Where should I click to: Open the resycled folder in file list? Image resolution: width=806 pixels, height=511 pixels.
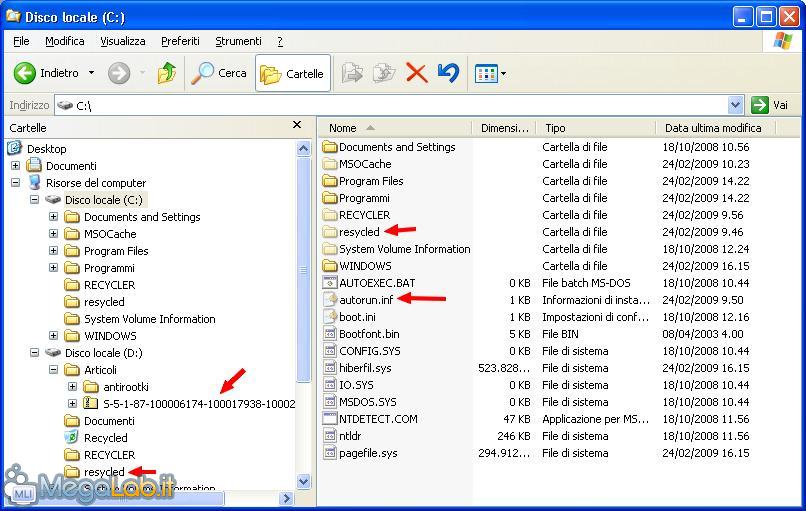(358, 232)
